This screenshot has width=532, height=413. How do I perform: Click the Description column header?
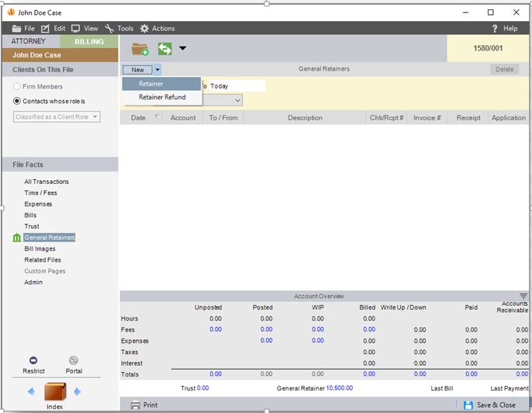[305, 117]
